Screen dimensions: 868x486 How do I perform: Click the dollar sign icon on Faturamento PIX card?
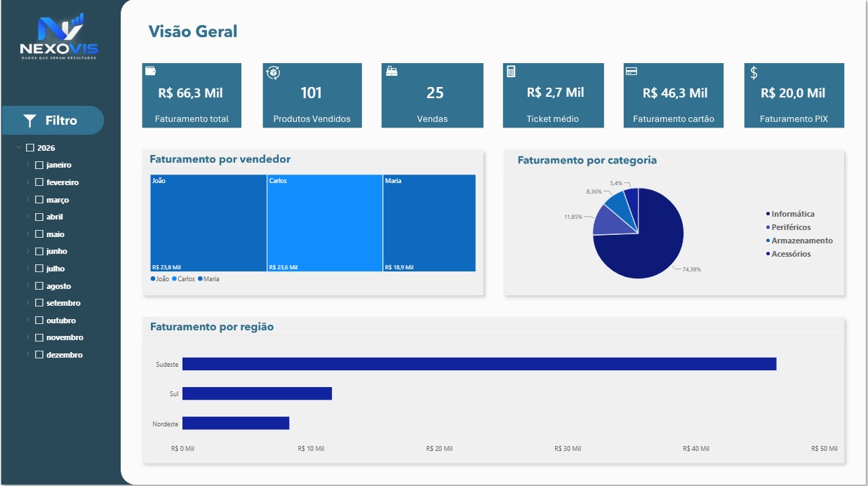[x=754, y=72]
